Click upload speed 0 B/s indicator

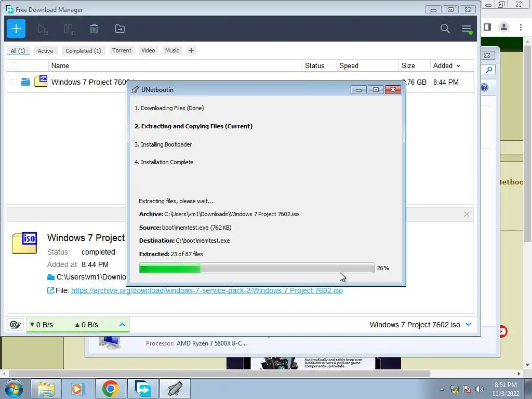point(87,325)
